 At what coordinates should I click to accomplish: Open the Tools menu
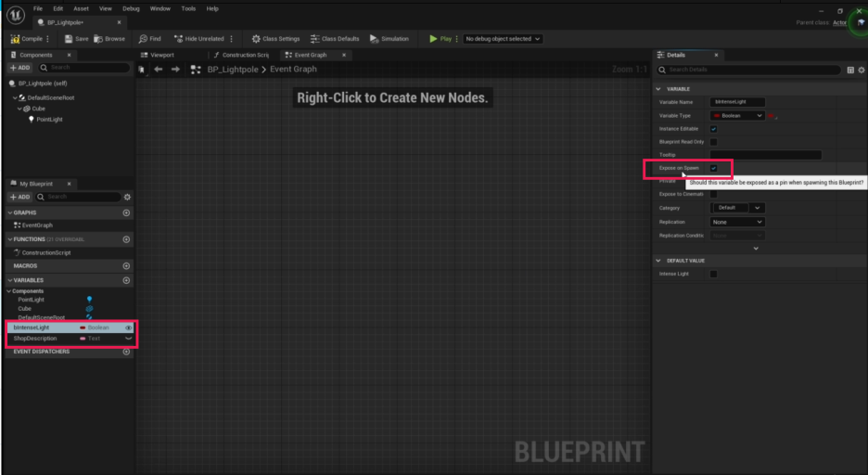pyautogui.click(x=188, y=9)
